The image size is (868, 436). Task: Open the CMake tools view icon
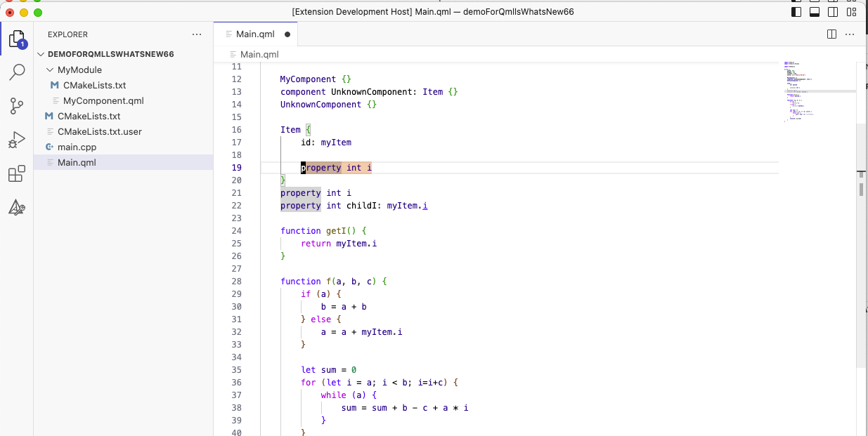coord(17,208)
